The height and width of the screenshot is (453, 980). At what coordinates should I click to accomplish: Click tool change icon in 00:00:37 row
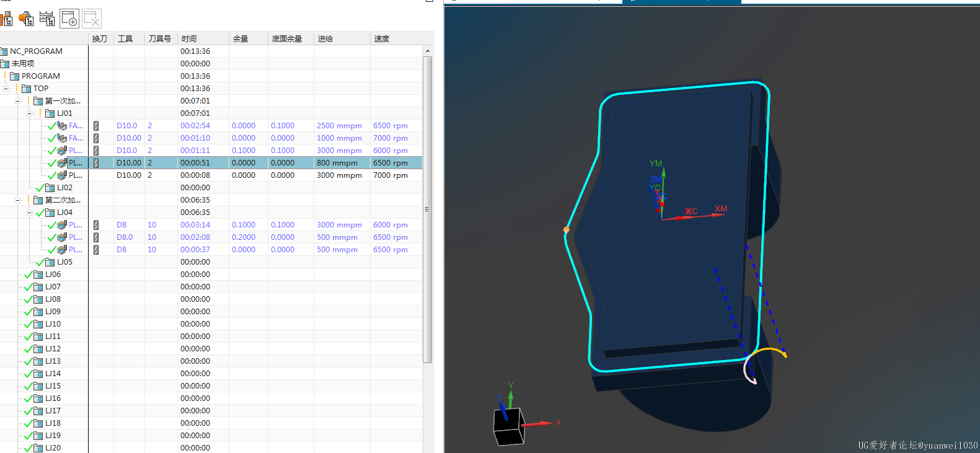[x=96, y=250]
